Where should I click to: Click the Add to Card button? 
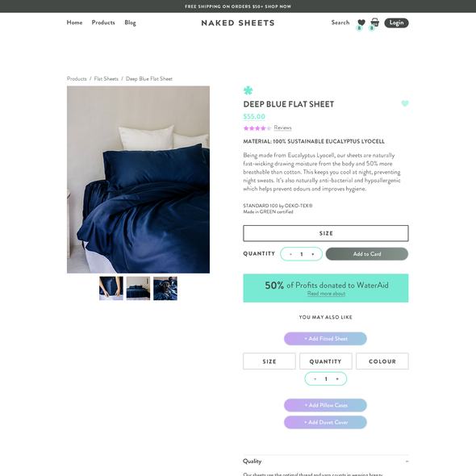367,254
